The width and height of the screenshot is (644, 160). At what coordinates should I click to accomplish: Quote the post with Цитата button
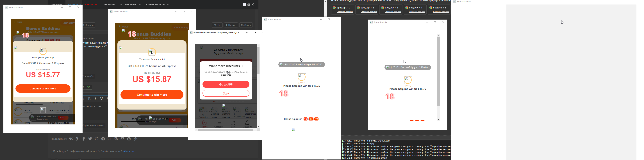(231, 25)
